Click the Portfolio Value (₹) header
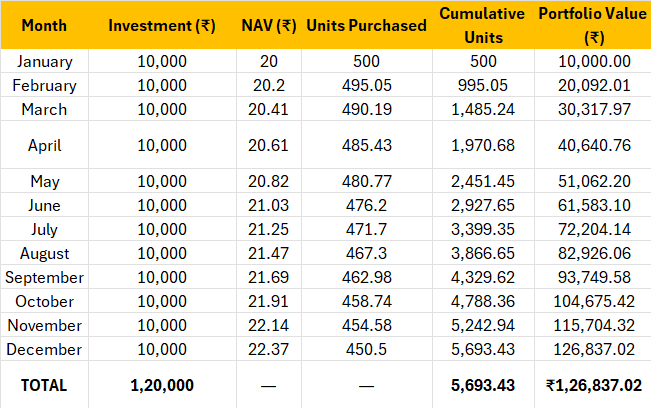Viewport: 651px width, 408px height. 593,25
